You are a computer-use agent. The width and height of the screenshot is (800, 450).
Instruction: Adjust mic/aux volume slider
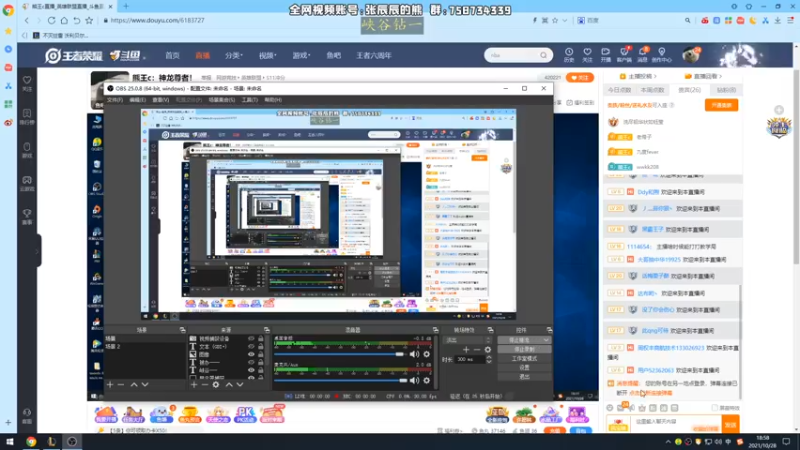pyautogui.click(x=340, y=380)
